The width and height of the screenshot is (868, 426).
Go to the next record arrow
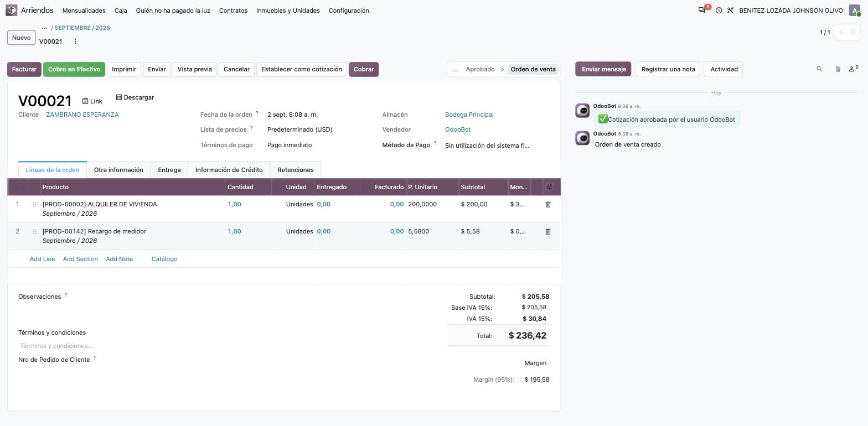click(854, 32)
